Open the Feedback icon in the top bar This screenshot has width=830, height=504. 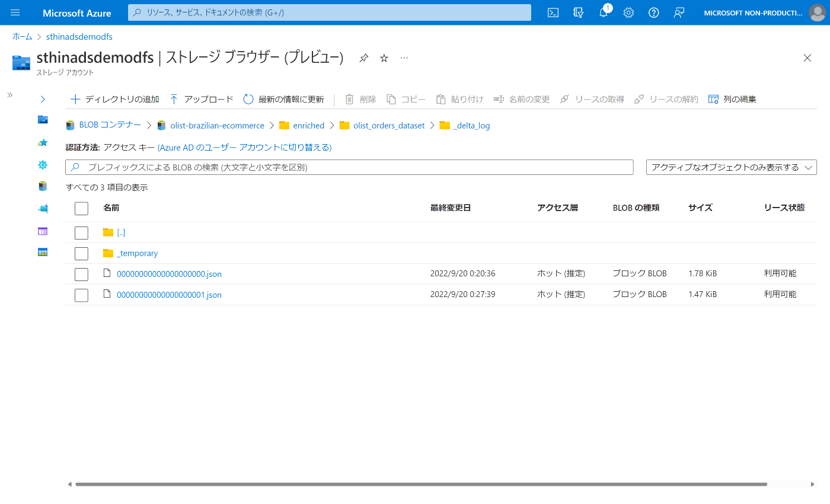679,12
